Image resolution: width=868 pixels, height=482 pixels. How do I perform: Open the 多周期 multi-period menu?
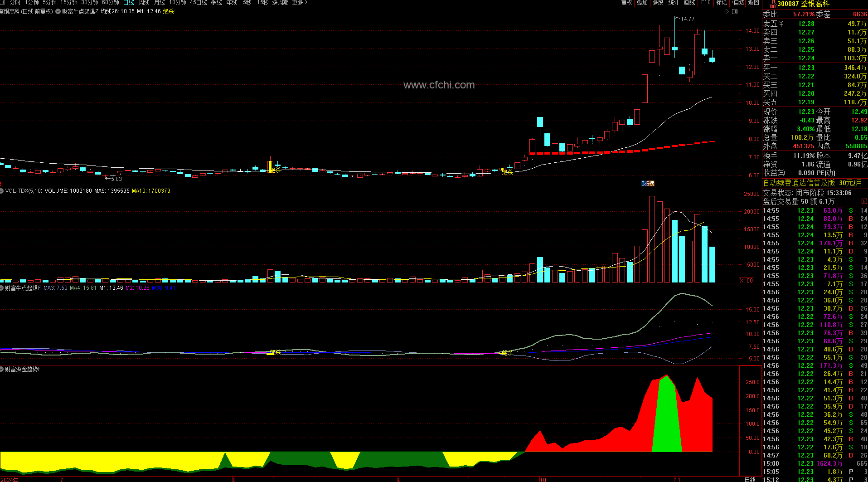pyautogui.click(x=280, y=3)
